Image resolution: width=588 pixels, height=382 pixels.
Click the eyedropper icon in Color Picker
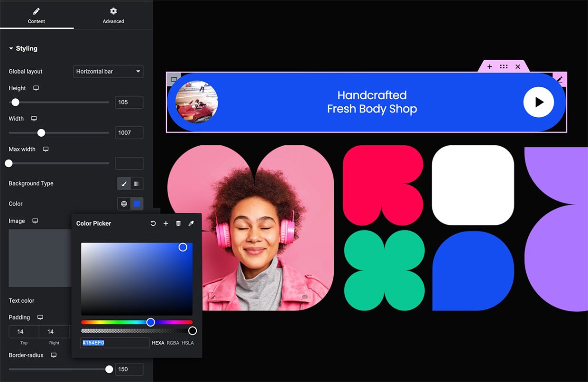pos(191,224)
